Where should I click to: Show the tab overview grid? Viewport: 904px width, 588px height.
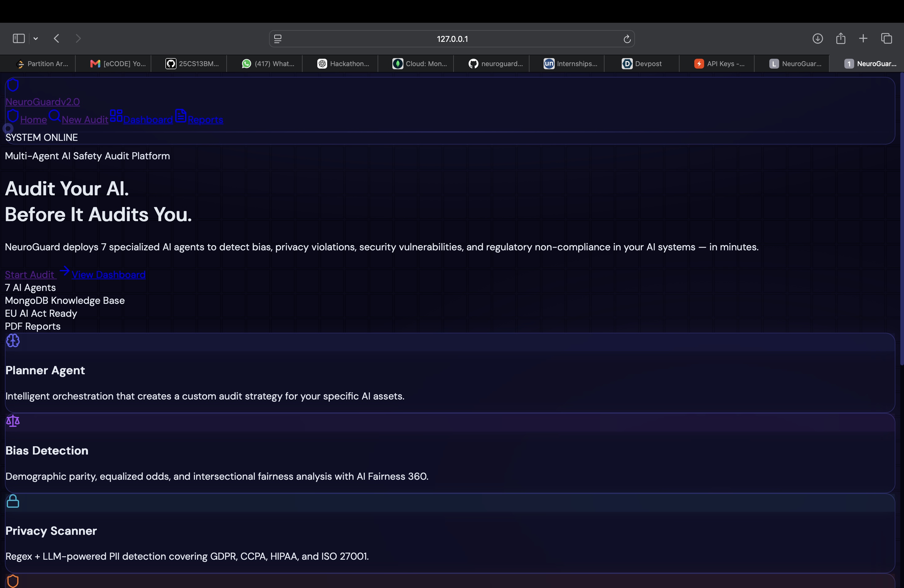click(x=886, y=38)
